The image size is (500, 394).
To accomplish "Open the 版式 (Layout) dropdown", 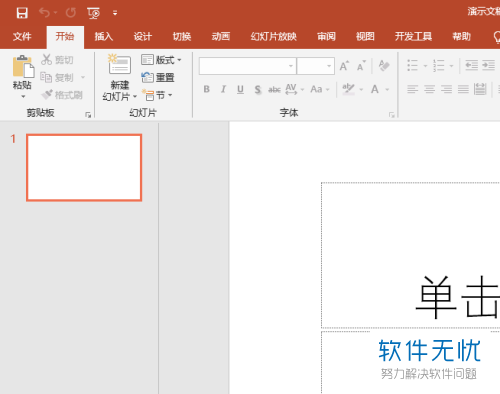I will 161,60.
